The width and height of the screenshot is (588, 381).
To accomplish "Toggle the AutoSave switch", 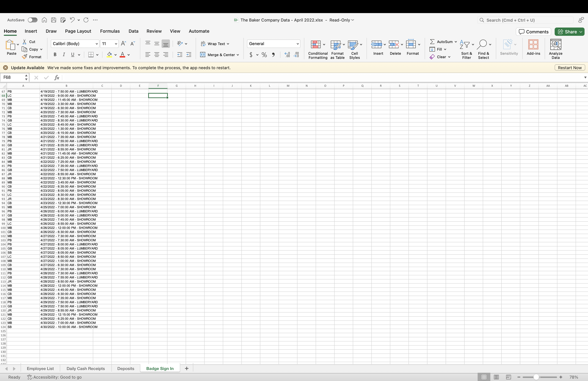I will tap(32, 20).
